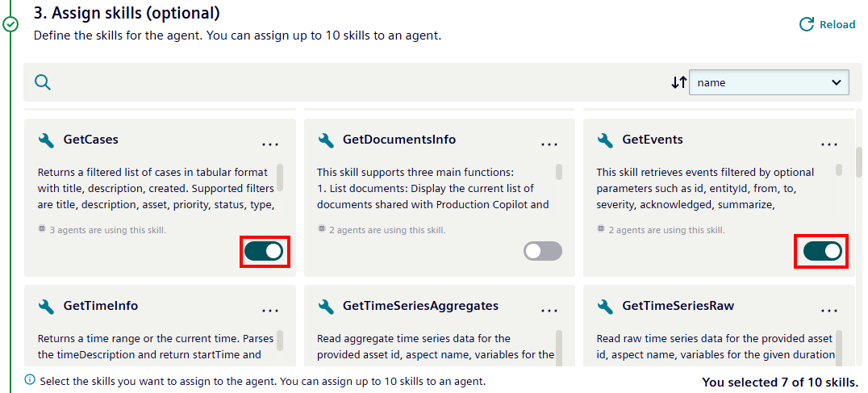The image size is (868, 393).
Task: Click the GetTimeSeriesAggregates wrench icon
Action: pos(326,306)
